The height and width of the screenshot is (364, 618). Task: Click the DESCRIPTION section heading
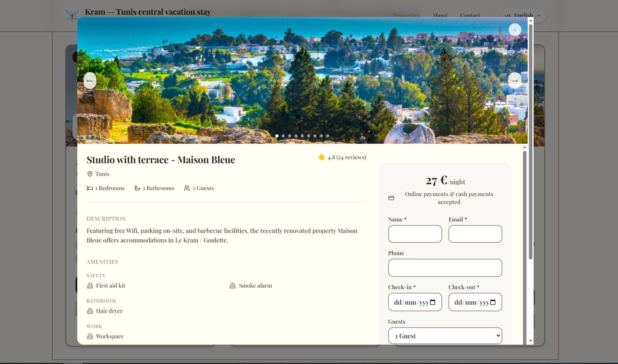pyautogui.click(x=106, y=219)
